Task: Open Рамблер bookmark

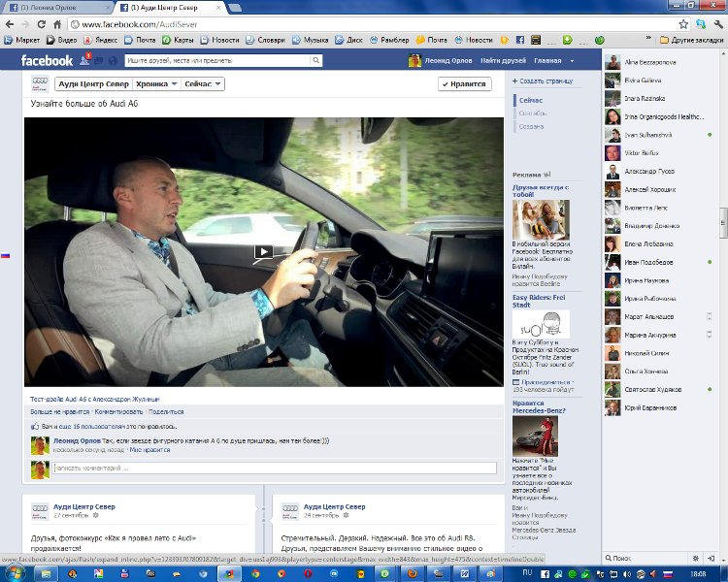Action: (x=389, y=40)
